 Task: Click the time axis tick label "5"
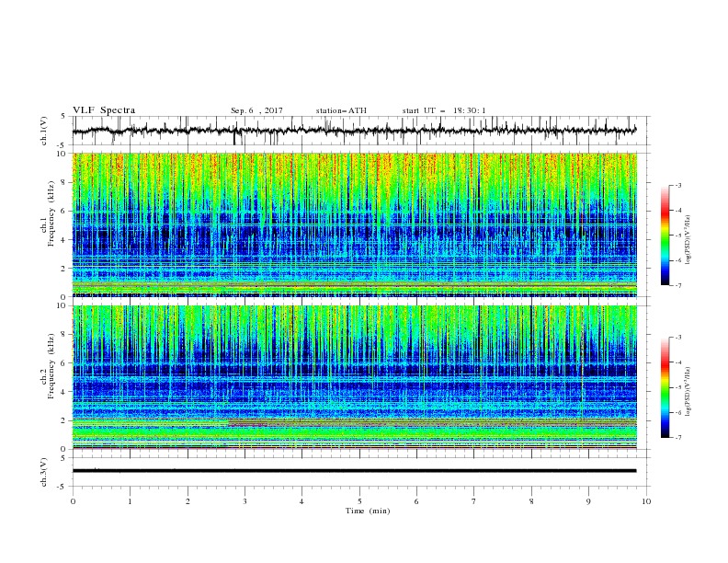click(359, 501)
